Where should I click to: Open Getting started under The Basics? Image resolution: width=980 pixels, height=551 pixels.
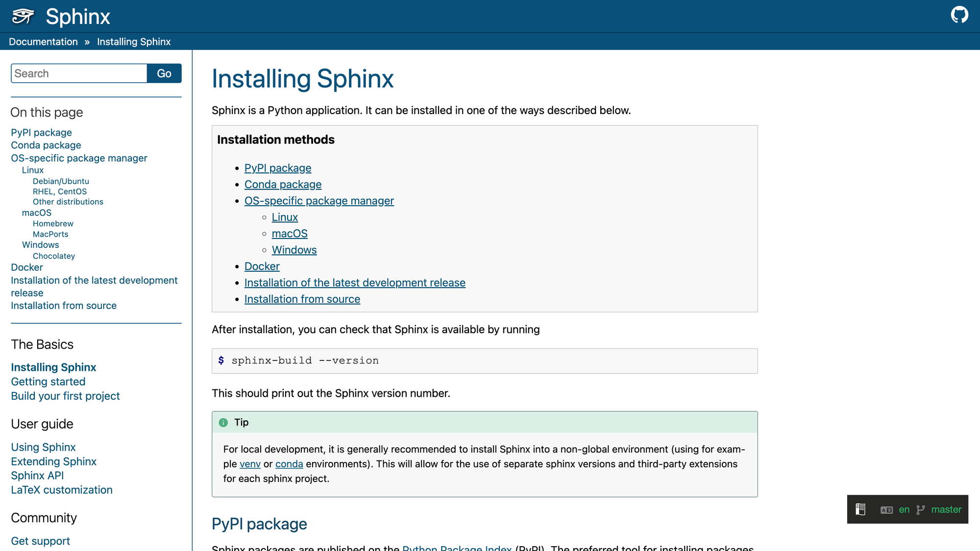48,382
